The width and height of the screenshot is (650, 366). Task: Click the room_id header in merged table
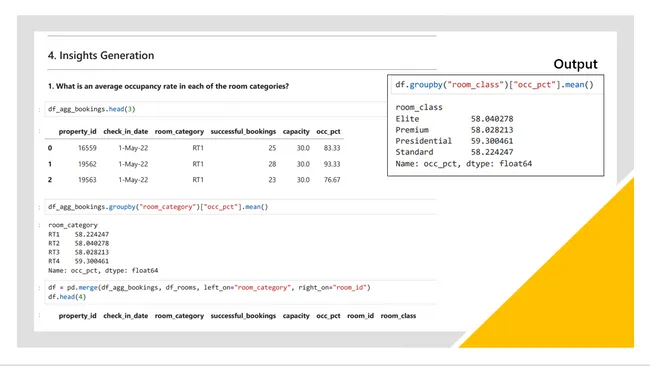[x=360, y=316]
